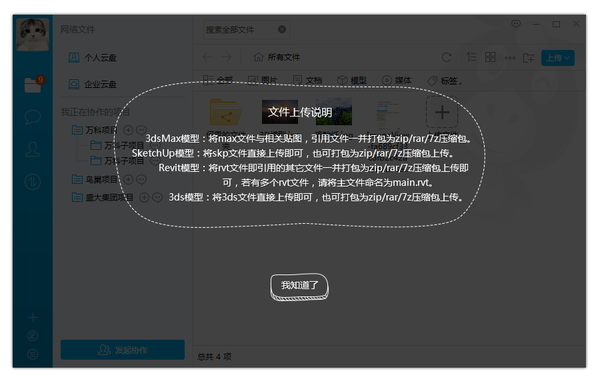
Task: Click the add icon beside 万科项目
Action: pyautogui.click(x=128, y=130)
